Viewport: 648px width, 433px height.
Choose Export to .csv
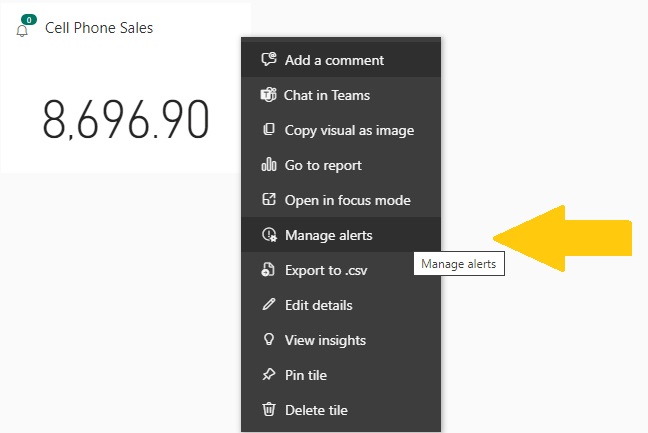click(x=341, y=270)
